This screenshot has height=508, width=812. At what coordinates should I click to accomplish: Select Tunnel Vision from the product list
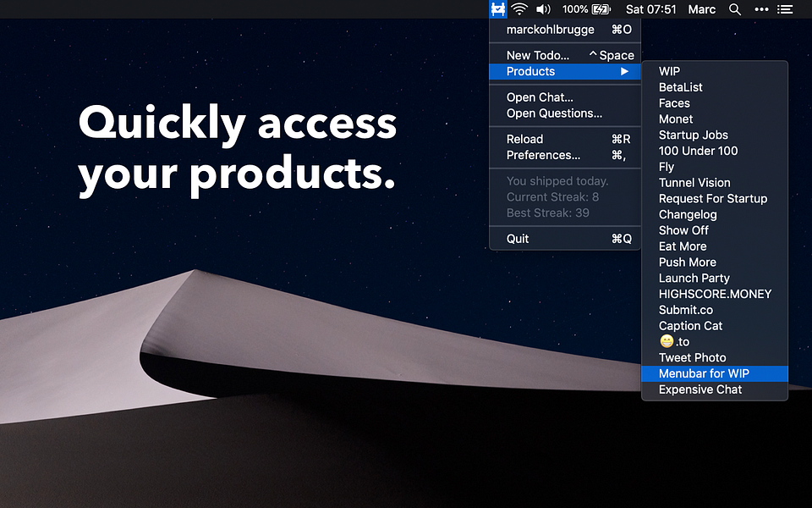click(x=694, y=182)
